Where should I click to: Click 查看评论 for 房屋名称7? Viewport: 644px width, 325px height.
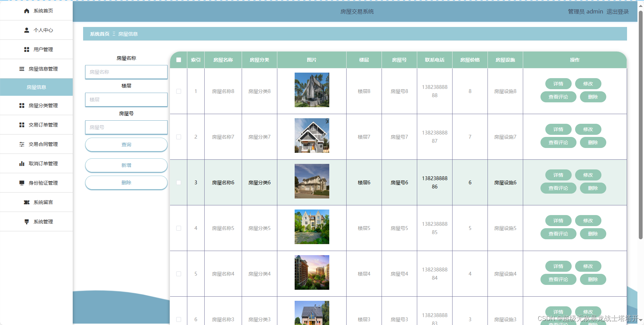558,142
